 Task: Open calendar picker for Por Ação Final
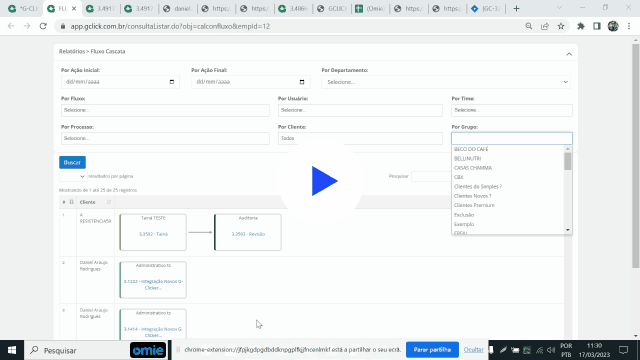coord(302,82)
